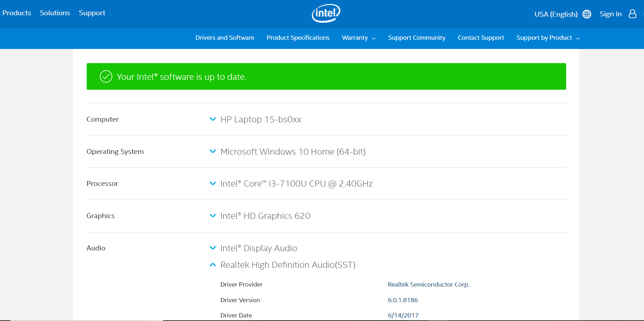Viewport: 644px width, 321px height.
Task: Expand the Warranty dropdown
Action: pos(358,38)
